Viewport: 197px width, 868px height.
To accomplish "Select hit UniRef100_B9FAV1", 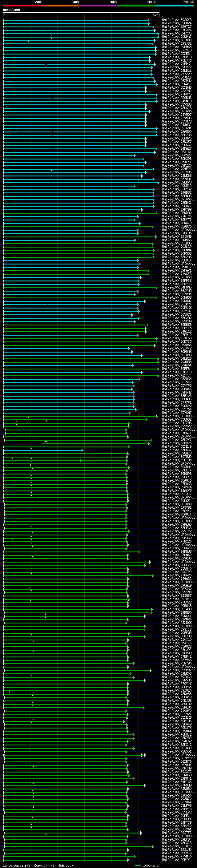I will pos(177,271).
